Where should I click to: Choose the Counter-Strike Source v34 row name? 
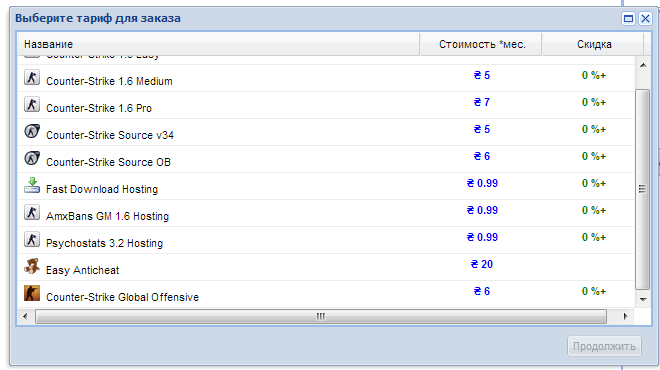click(110, 135)
